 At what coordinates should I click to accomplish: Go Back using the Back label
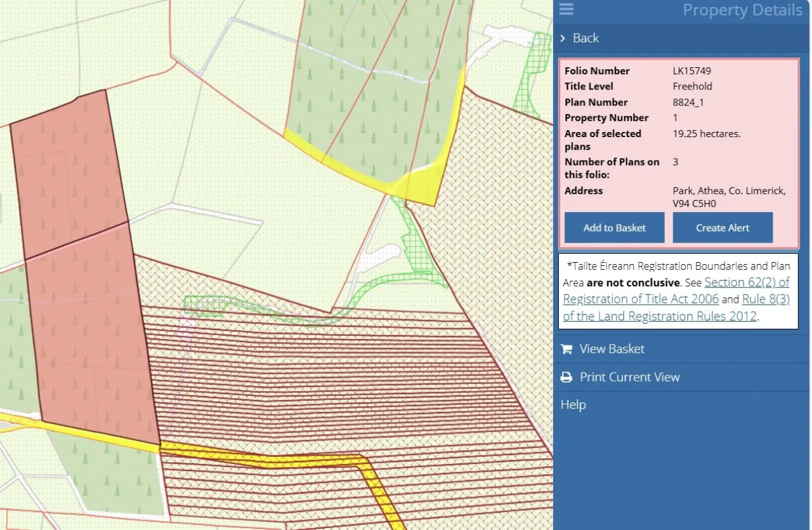[586, 38]
